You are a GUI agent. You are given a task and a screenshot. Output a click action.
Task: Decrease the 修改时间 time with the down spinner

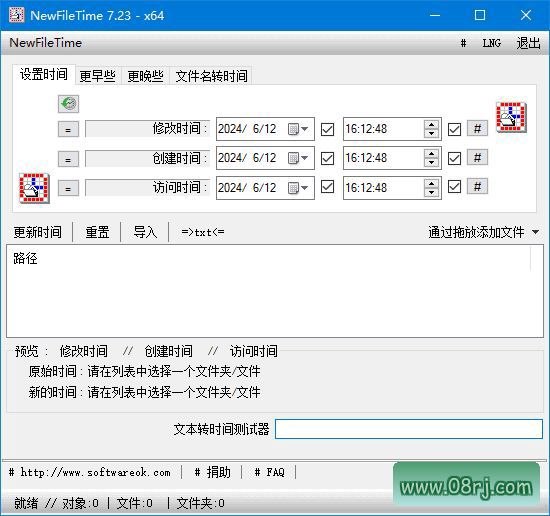(x=431, y=133)
